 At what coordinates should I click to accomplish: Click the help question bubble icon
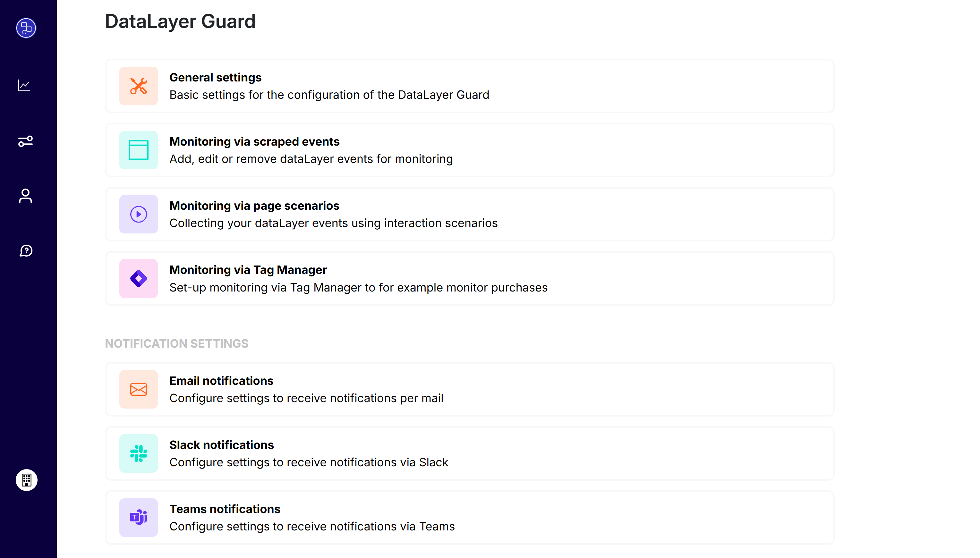25,251
